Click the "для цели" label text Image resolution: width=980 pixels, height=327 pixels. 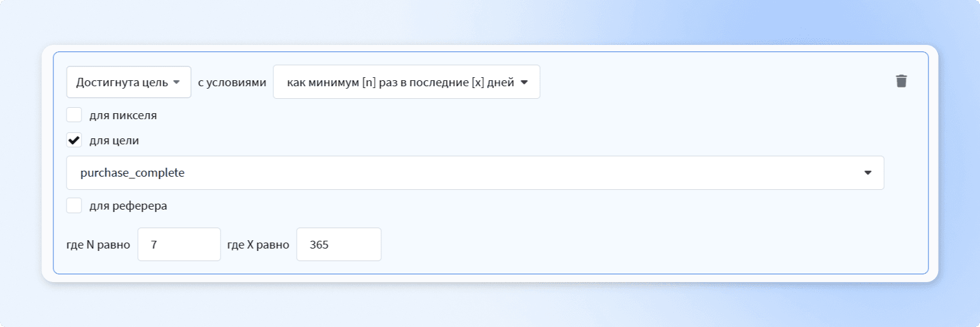(x=114, y=141)
